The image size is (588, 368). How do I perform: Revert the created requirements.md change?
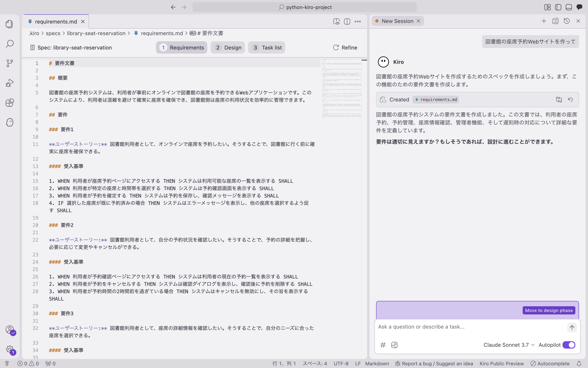[x=570, y=100]
